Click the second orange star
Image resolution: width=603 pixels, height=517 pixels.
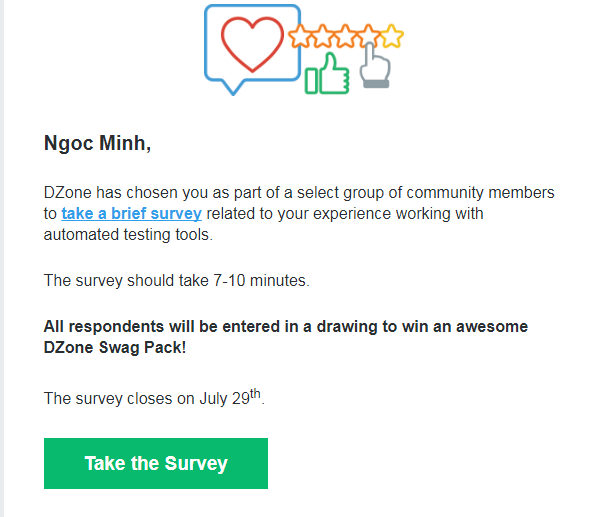coord(322,36)
